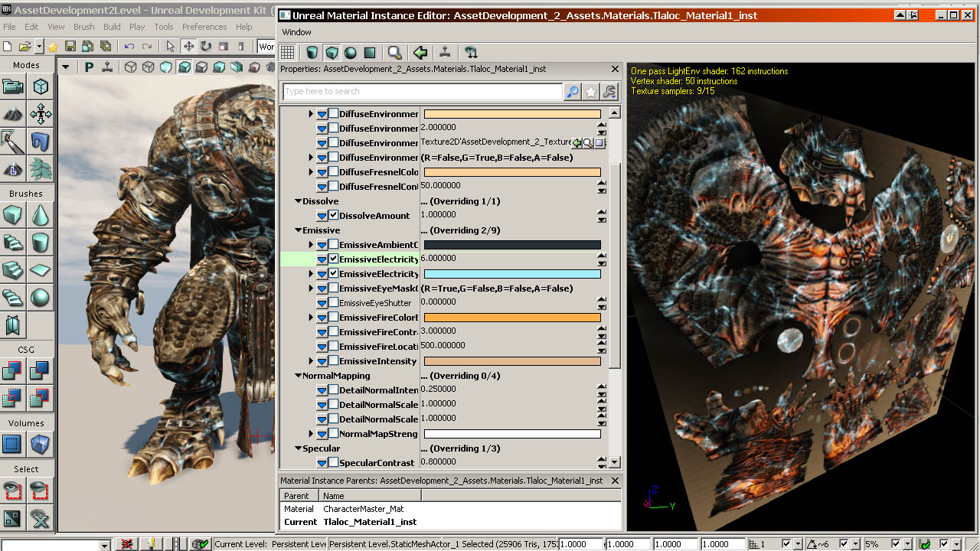Toggle the grid icon in Material Instance Editor toolbar

pyautogui.click(x=287, y=53)
